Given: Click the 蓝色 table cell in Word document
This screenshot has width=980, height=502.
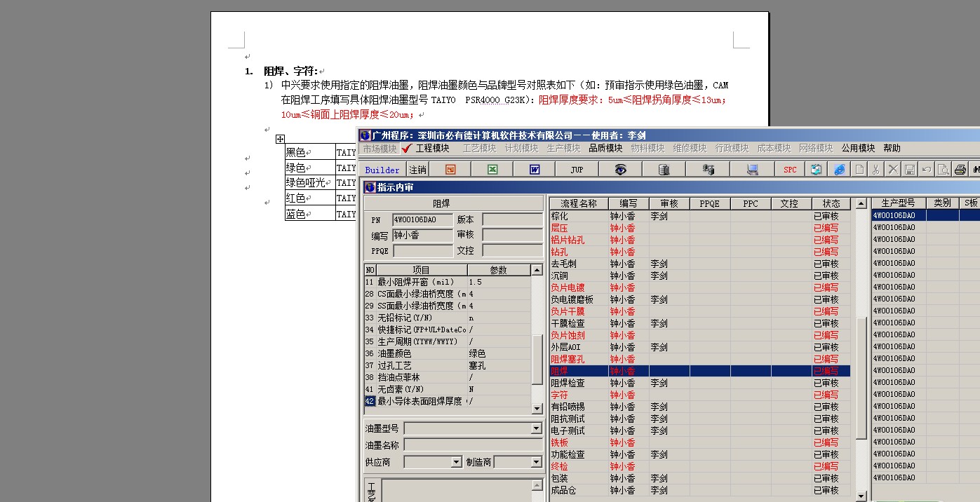Looking at the screenshot, I should [x=309, y=214].
